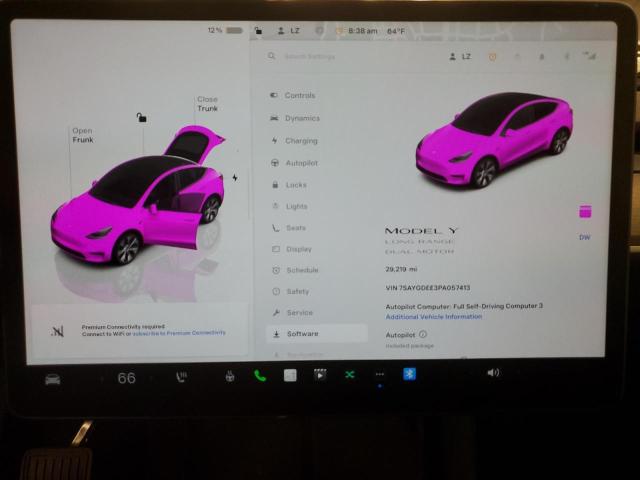Tap the DW label under the swatch

click(x=584, y=237)
